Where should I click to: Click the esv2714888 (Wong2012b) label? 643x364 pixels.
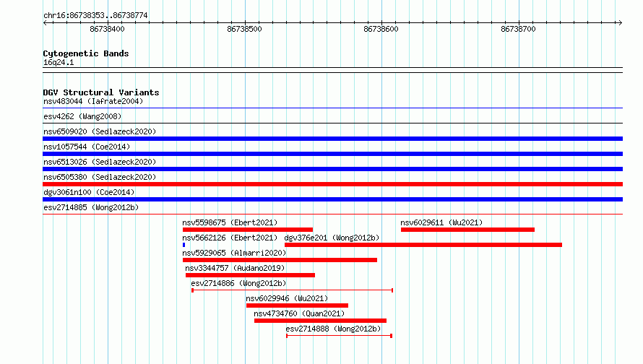pos(333,329)
